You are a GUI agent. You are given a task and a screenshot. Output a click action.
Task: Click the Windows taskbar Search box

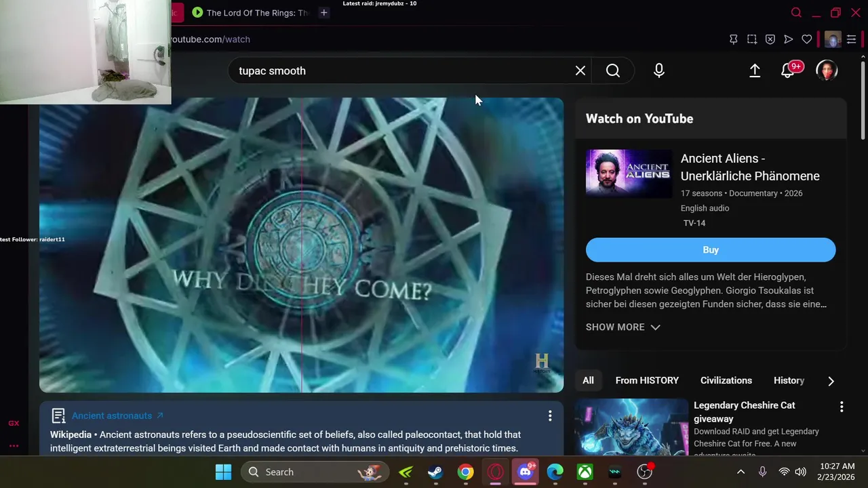(x=315, y=472)
